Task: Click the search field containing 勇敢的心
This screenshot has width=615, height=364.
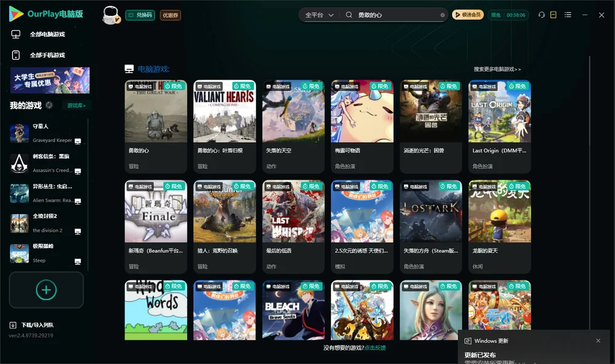Action: (396, 15)
